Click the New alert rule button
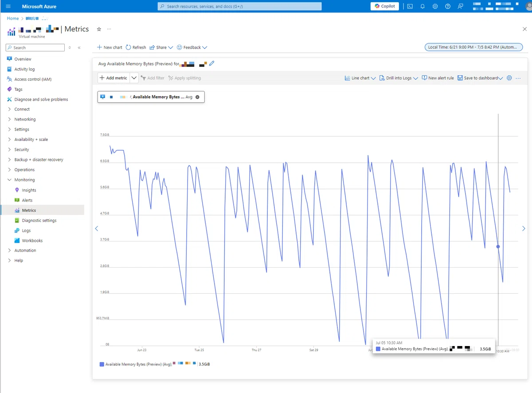Image resolution: width=532 pixels, height=393 pixels. [x=438, y=78]
